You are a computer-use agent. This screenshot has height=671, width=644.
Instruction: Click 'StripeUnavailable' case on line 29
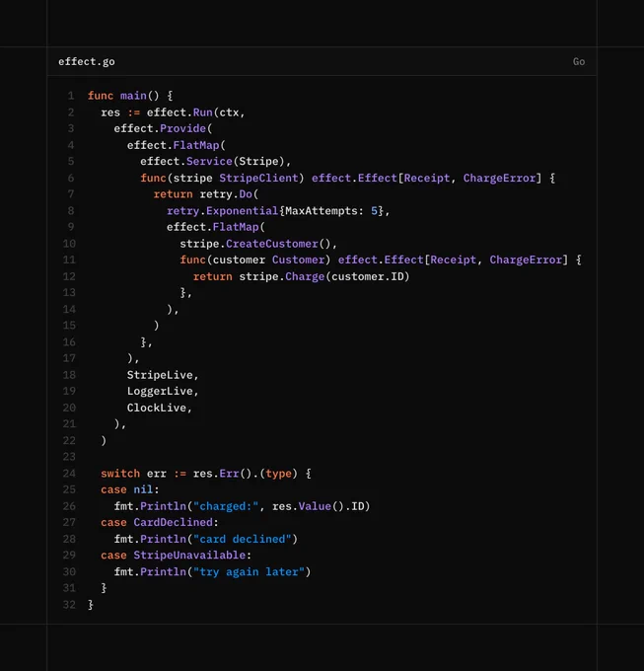189,556
